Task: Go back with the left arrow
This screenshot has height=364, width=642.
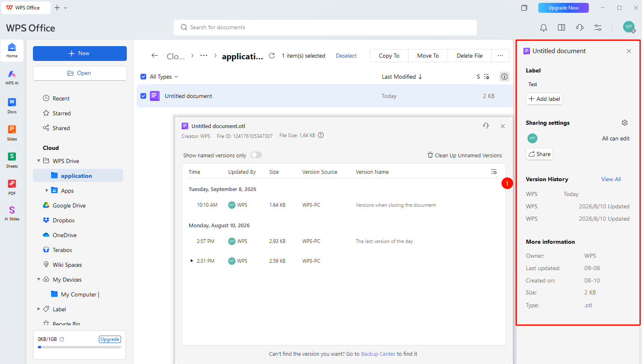Action: click(x=154, y=56)
